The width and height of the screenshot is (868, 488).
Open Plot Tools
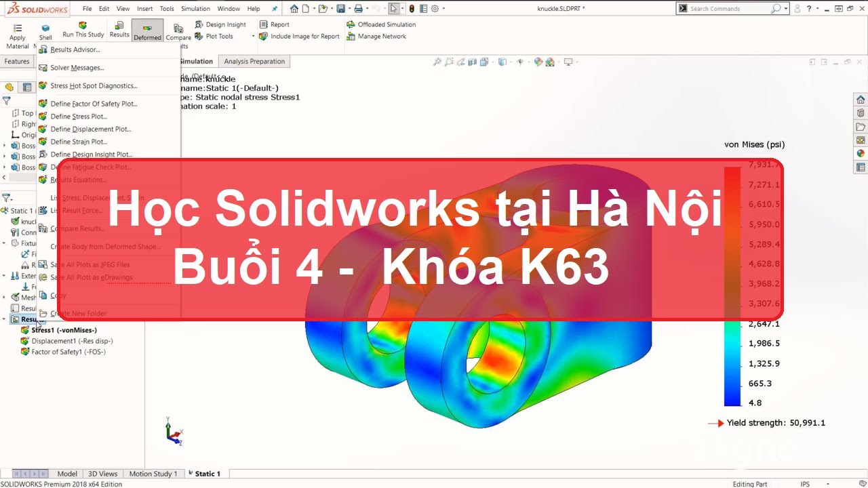pos(214,37)
